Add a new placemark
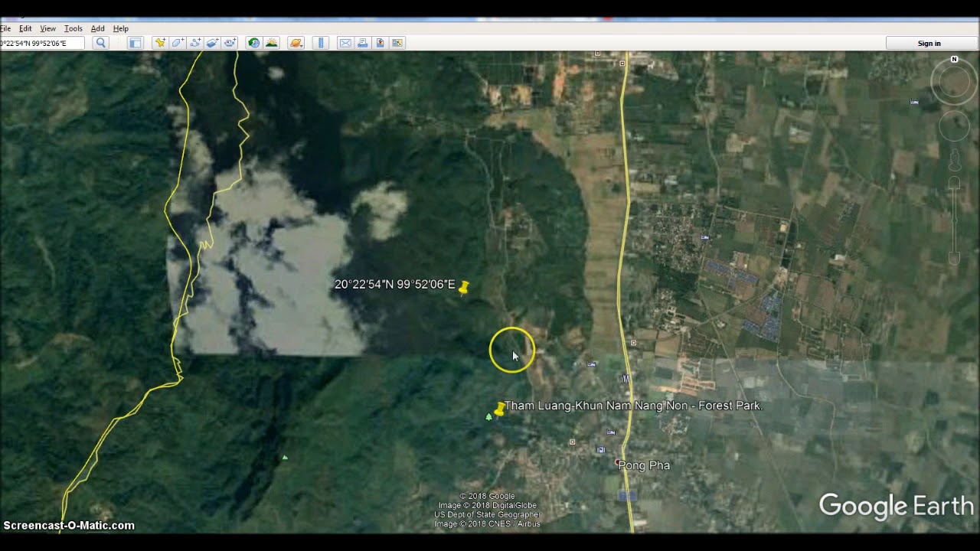Screen dimensions: 980x551 click(160, 43)
